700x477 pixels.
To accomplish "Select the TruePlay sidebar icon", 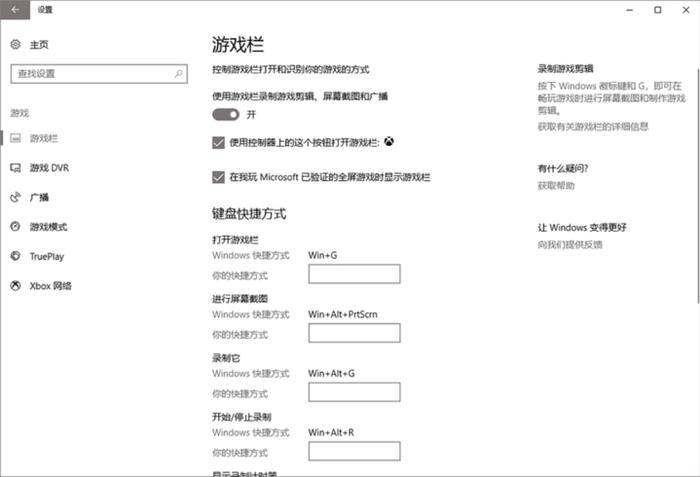I will (x=16, y=256).
